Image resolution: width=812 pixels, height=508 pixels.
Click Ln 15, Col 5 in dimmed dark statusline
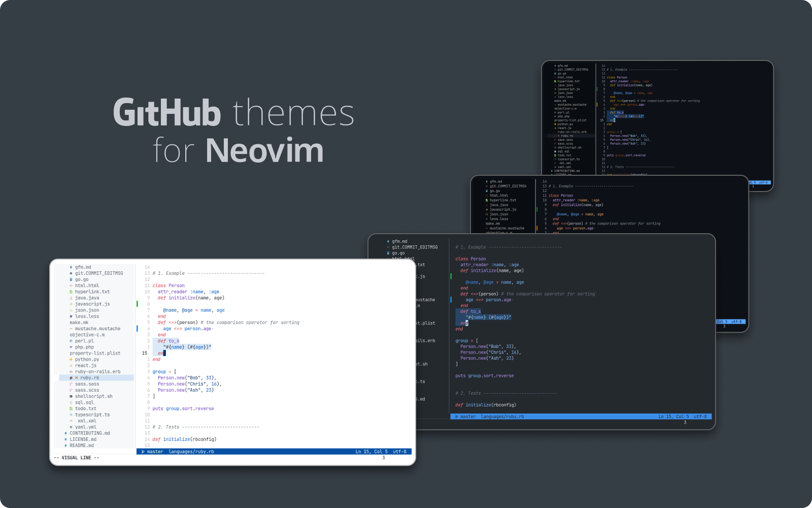coord(674,417)
